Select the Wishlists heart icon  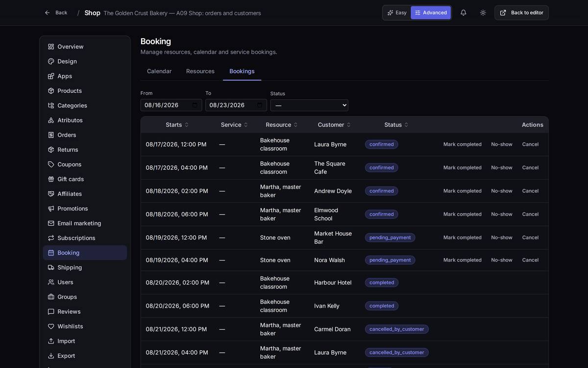[x=51, y=326]
